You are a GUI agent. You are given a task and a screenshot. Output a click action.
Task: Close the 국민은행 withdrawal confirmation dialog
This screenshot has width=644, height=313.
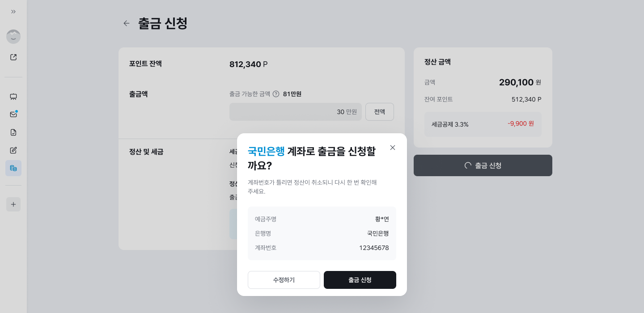tap(393, 148)
